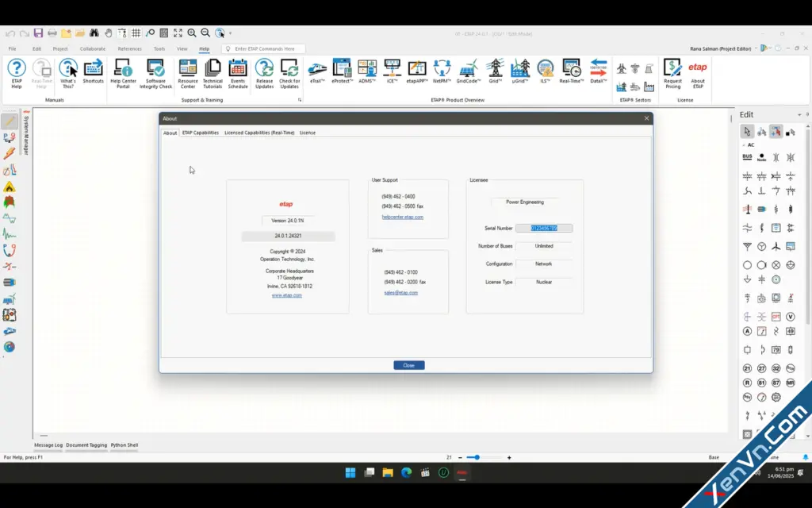Viewport: 812px width, 508px height.
Task: Click the minus beside the zoom slider
Action: tap(461, 458)
